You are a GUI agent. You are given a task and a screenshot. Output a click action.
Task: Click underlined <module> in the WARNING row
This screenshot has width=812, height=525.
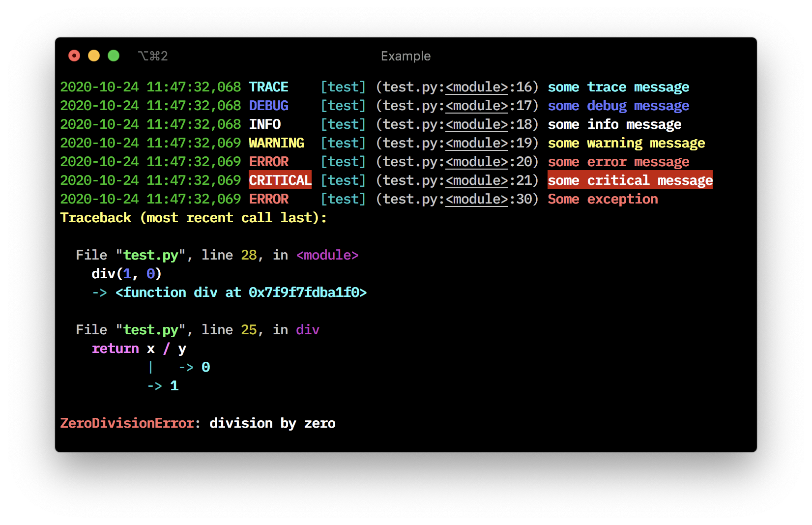[x=477, y=144]
